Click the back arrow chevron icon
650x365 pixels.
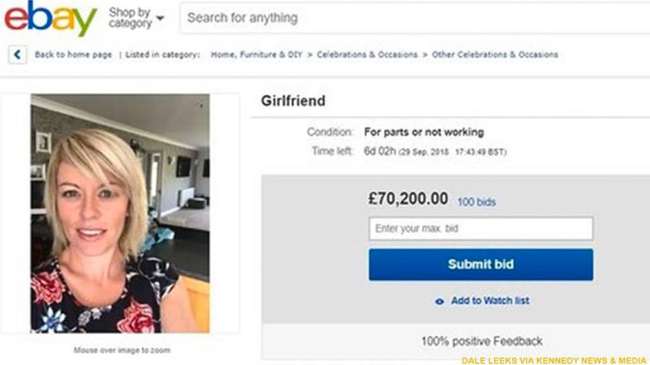[x=17, y=54]
